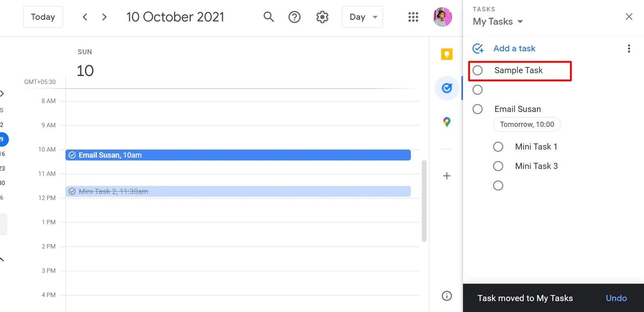Jump to today with the Today button
This screenshot has width=644, height=312.
(43, 17)
